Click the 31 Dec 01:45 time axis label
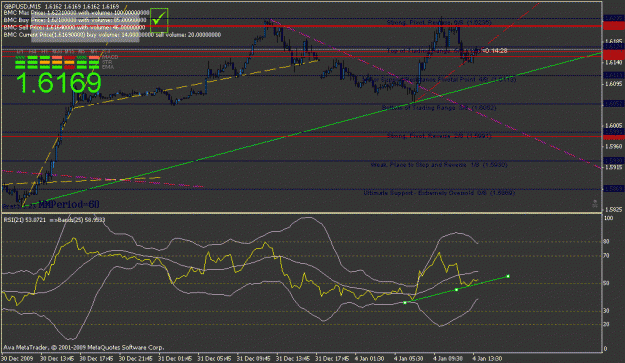 coord(176,358)
